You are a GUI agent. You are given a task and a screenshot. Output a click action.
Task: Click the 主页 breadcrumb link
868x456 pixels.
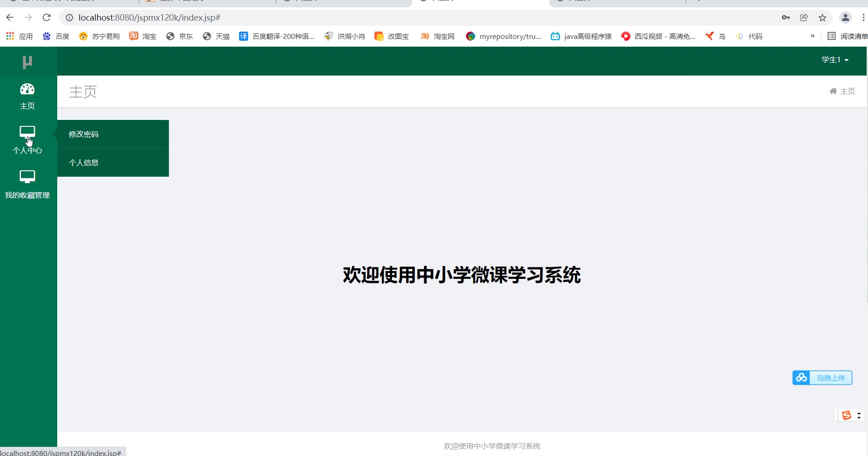pyautogui.click(x=847, y=91)
